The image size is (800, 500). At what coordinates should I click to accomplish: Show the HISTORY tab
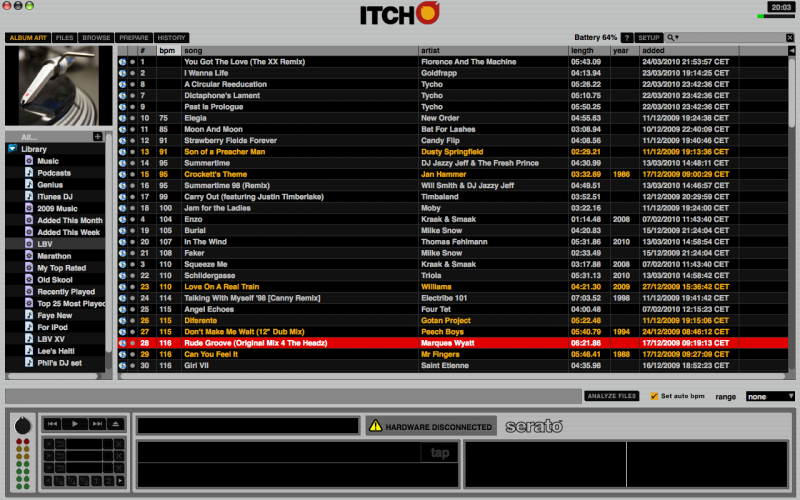click(x=171, y=38)
